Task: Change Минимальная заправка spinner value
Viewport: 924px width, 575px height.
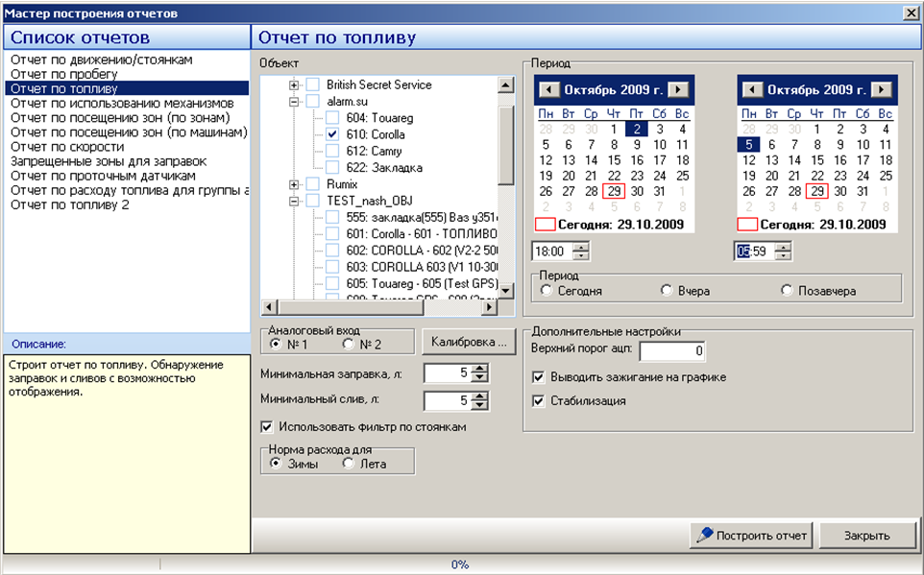Action: click(x=480, y=372)
